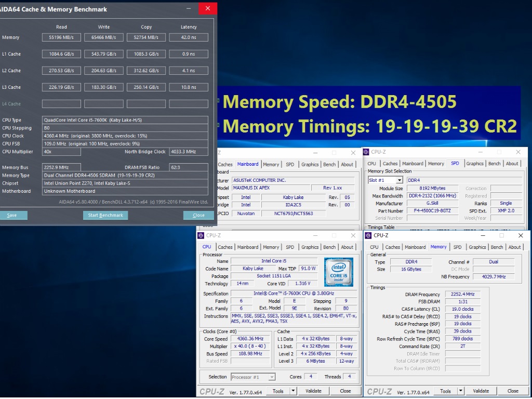Click the CPU-Z title icon of the window showing DRAM timings
This screenshot has width=532, height=399.
(368, 235)
